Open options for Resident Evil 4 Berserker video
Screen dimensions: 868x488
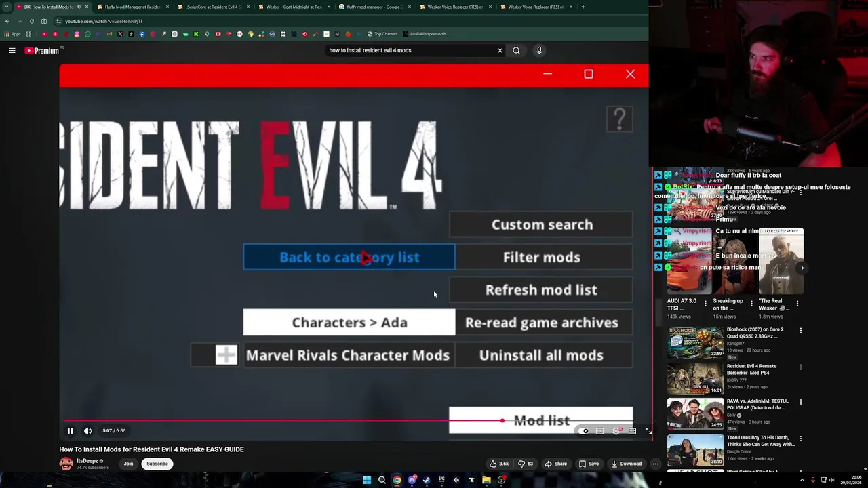pos(801,367)
